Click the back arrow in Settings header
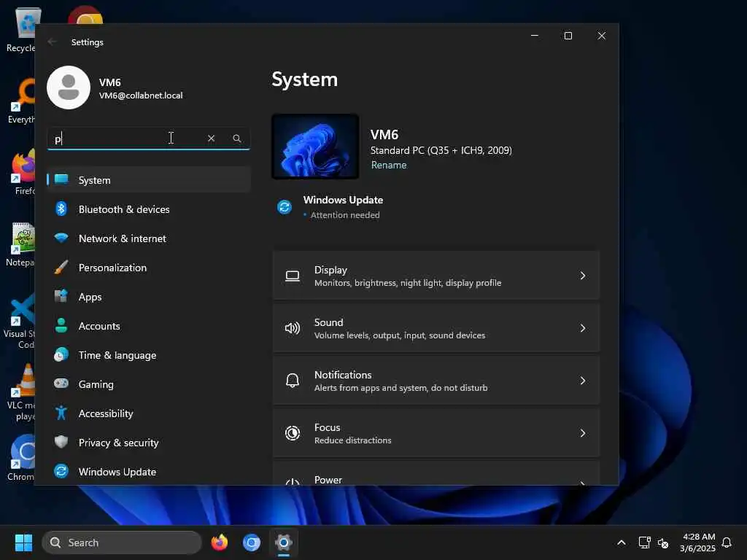The width and height of the screenshot is (747, 560). (x=53, y=42)
